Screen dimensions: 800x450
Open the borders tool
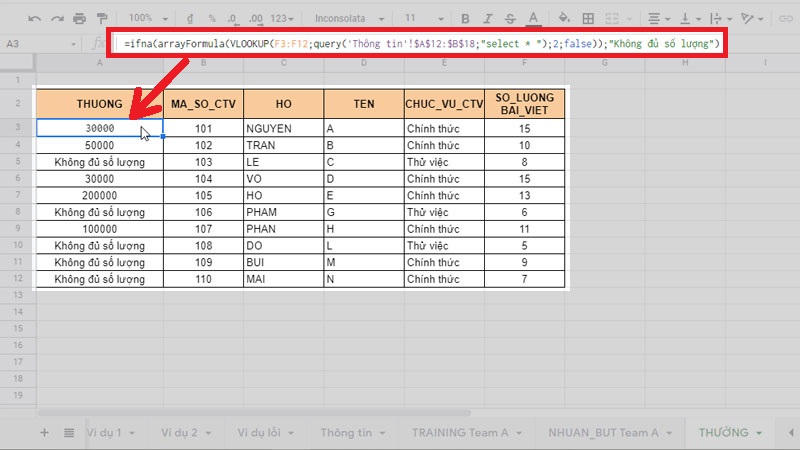click(588, 18)
